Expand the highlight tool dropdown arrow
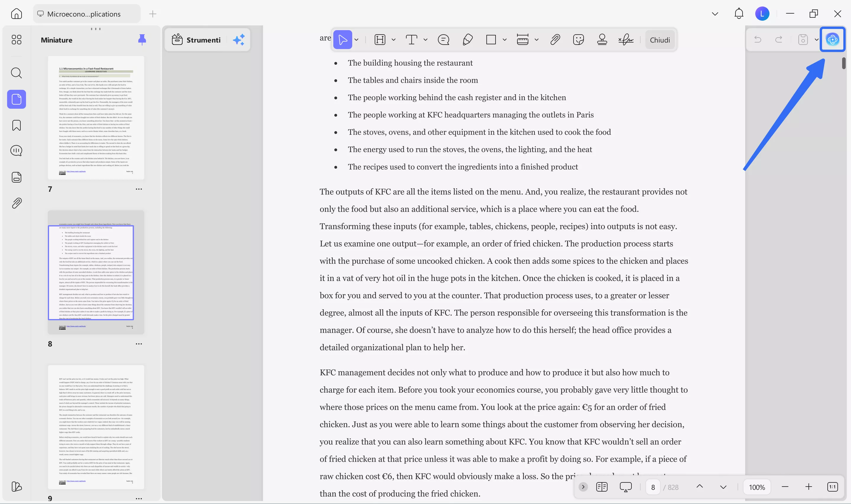This screenshot has width=851, height=504. (x=394, y=40)
